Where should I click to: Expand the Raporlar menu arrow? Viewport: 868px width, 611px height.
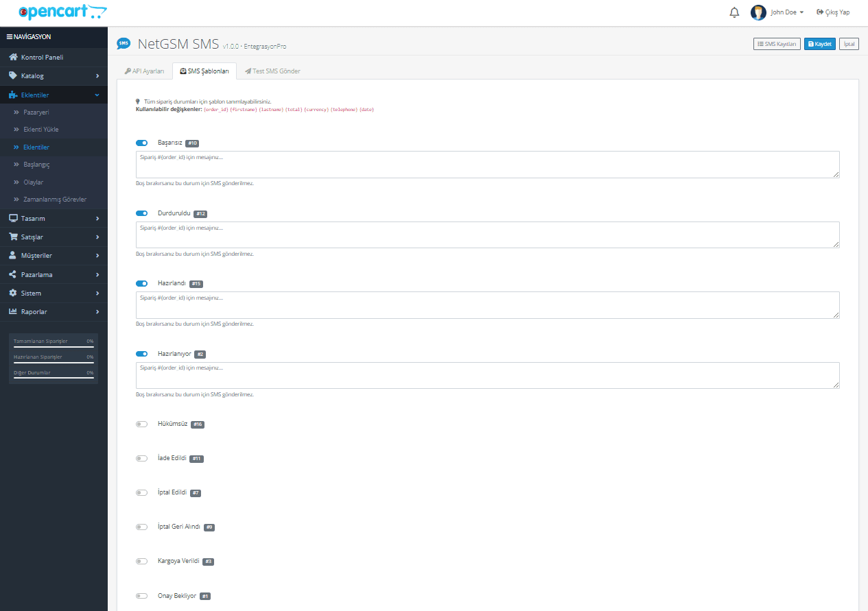pyautogui.click(x=97, y=311)
